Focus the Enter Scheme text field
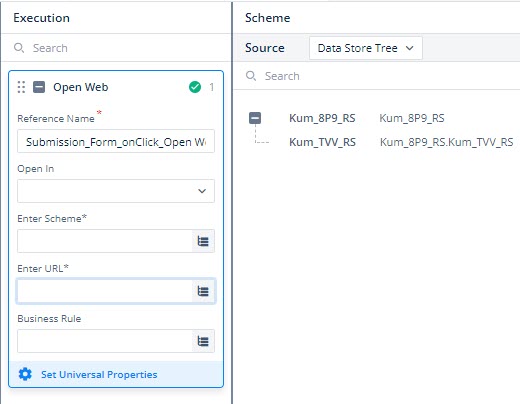Image resolution: width=520 pixels, height=404 pixels. (105, 241)
